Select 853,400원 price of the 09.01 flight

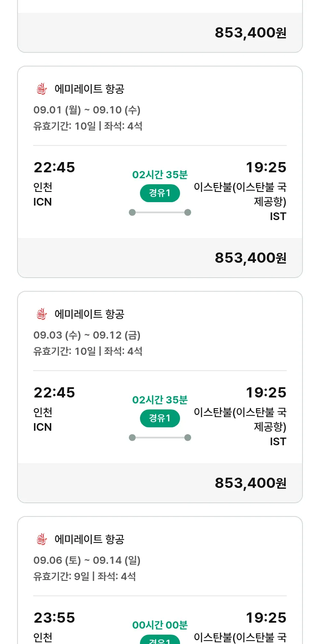point(250,258)
